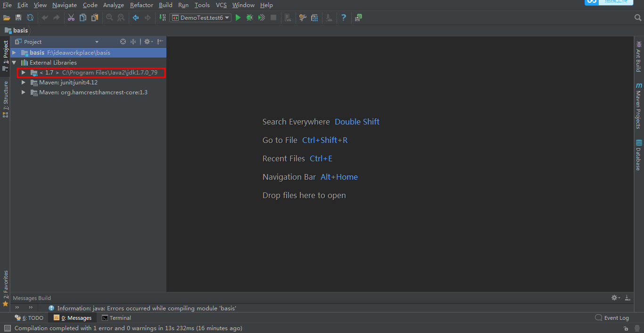Click the green chip toolbar icon
Screen dimensions: 644x333
(359, 17)
